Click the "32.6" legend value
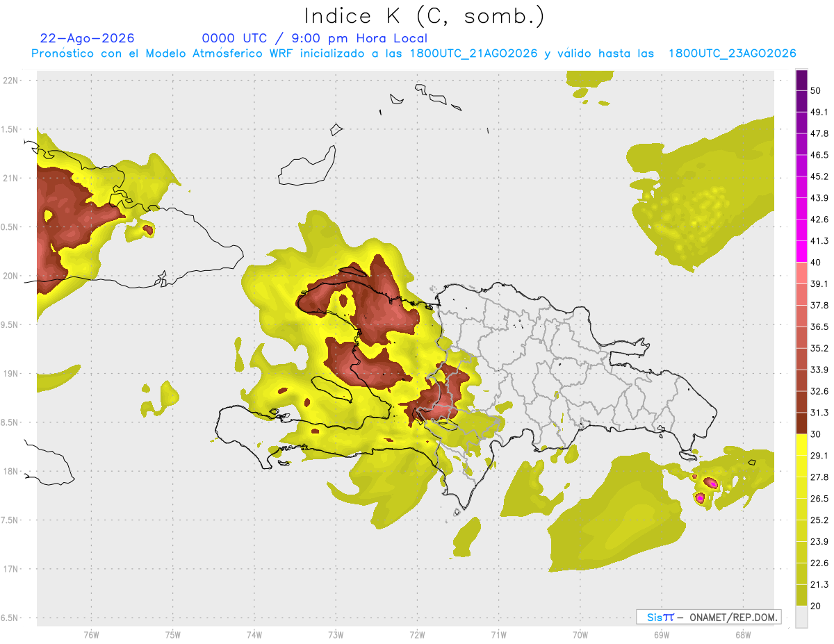 click(820, 391)
